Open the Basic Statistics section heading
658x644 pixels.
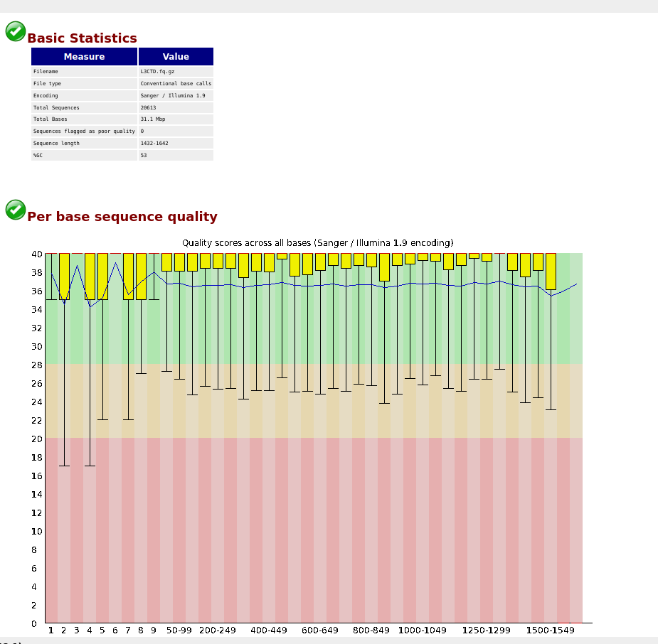click(x=82, y=38)
